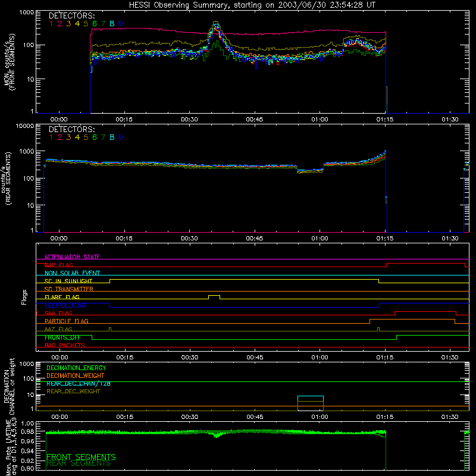Viewport: 476px width, 476px height.
Task: Select red detector 1 in front segments legend
Action: click(51, 24)
